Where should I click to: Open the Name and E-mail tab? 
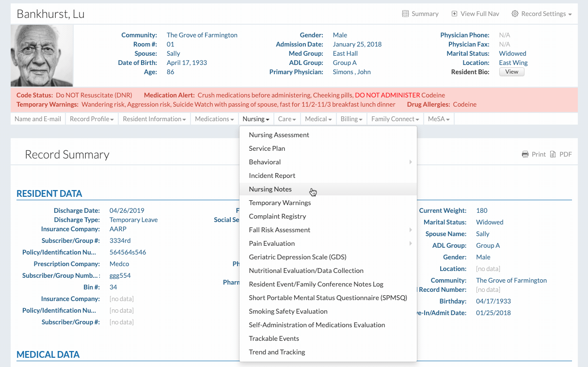pos(38,119)
